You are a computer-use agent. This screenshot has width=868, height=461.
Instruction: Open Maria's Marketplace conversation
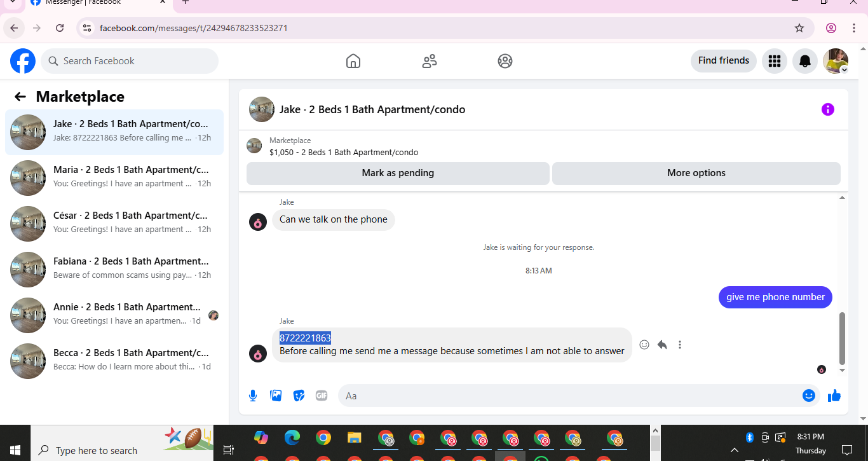(x=114, y=178)
